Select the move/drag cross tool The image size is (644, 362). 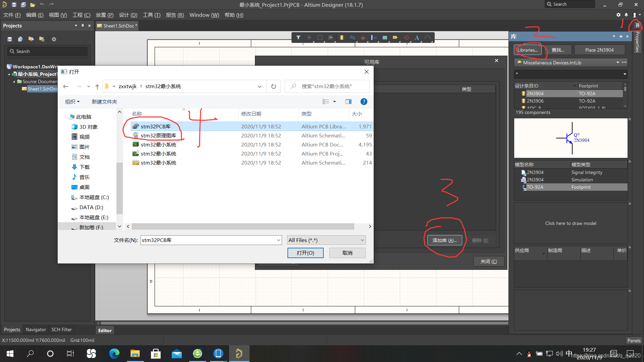[309, 38]
